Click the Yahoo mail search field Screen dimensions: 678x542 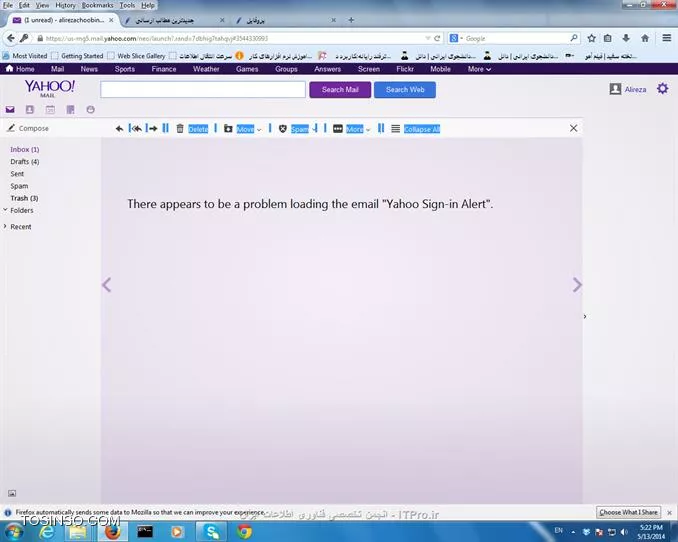(x=203, y=90)
